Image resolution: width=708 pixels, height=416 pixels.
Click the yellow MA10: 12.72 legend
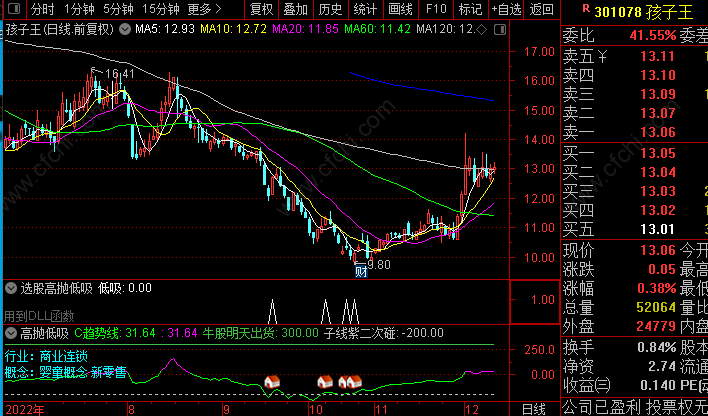tap(233, 30)
